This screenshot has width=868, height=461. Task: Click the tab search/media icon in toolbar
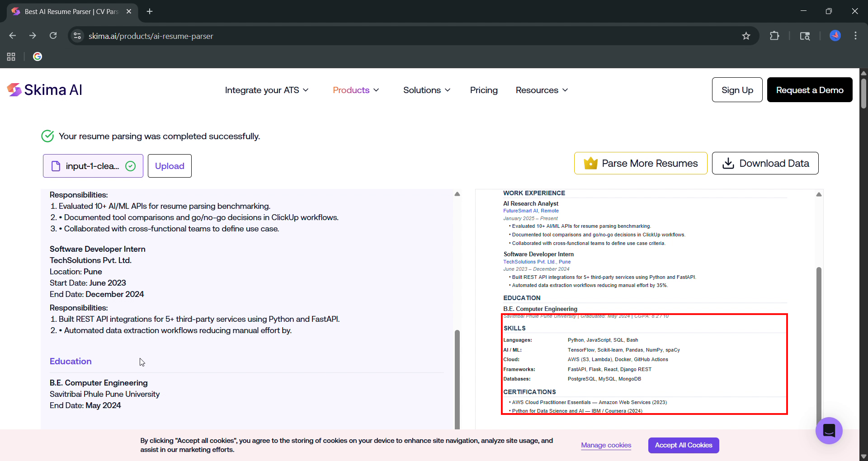(805, 36)
